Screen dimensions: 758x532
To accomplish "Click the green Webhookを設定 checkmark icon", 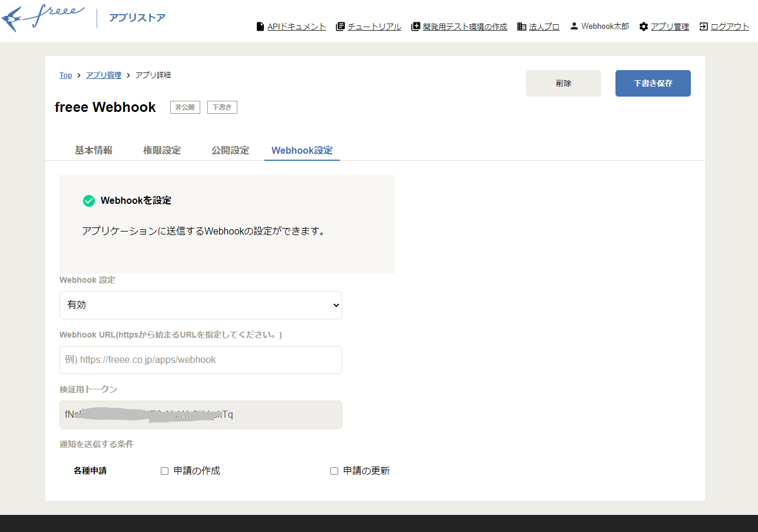I will click(x=89, y=200).
